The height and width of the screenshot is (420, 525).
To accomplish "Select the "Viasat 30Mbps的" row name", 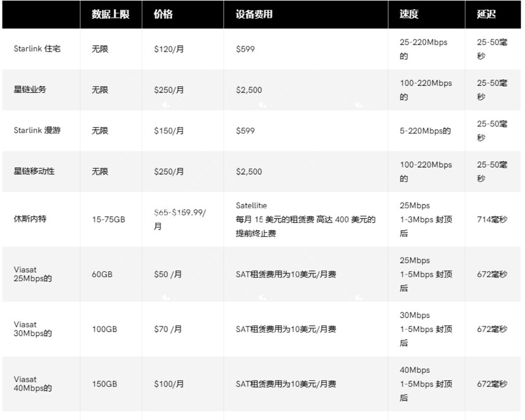I will (x=33, y=329).
